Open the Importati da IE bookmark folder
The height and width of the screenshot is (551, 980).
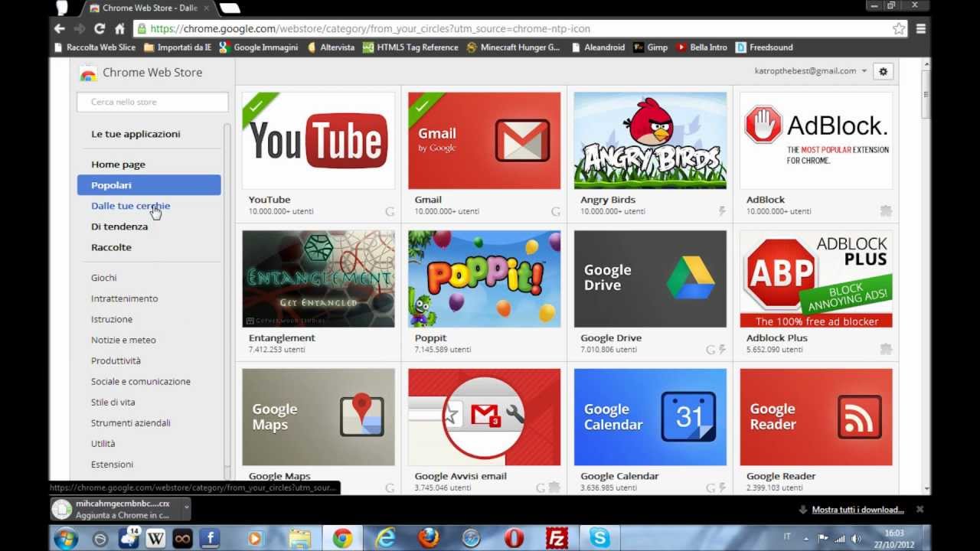(x=178, y=47)
